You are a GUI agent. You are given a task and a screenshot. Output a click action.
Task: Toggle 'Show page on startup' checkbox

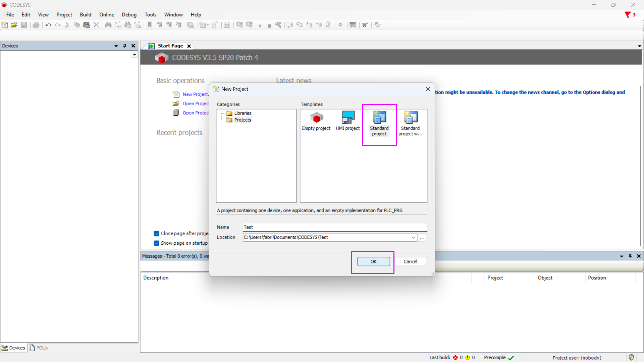157,243
